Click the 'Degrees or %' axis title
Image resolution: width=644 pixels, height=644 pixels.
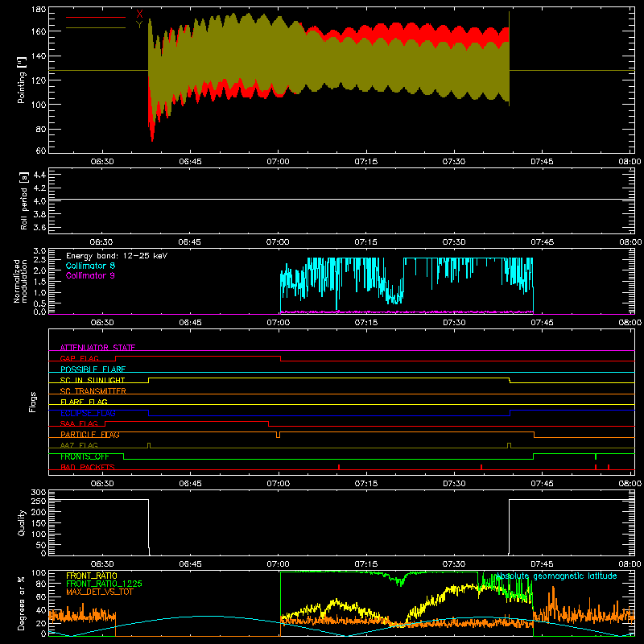coord(21,604)
